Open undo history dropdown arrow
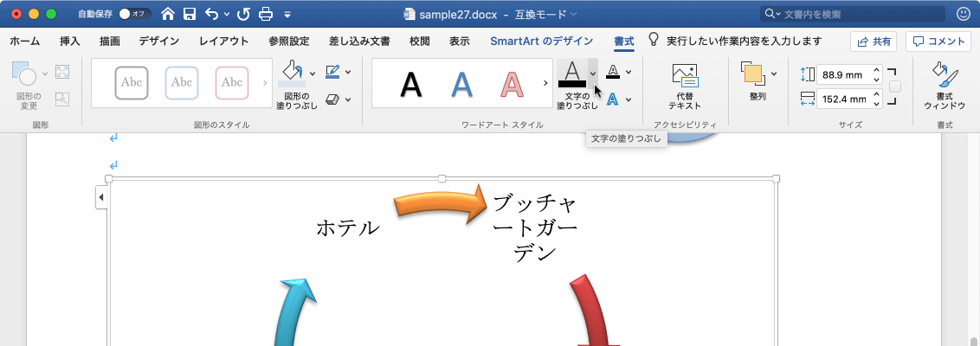The image size is (980, 346). [x=226, y=14]
